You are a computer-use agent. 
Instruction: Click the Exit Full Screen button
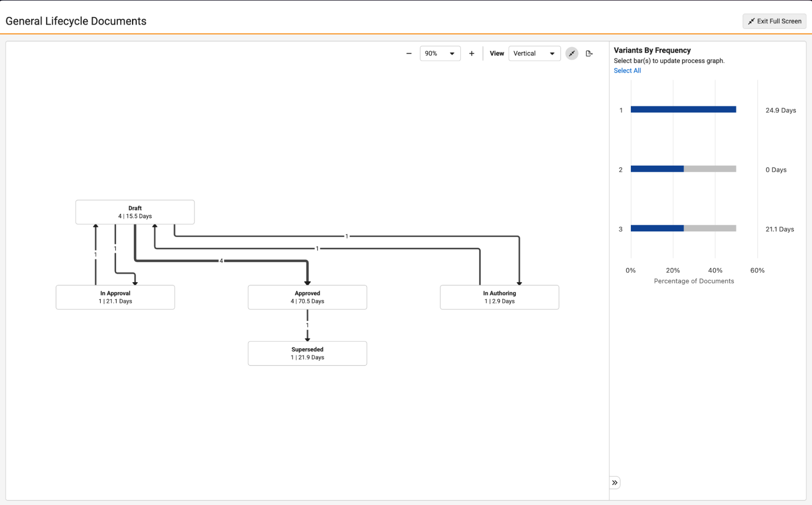click(774, 21)
